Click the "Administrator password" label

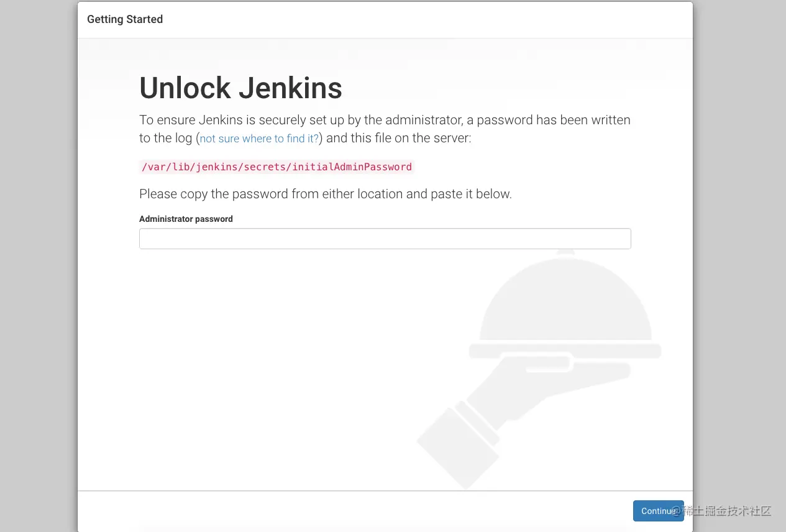[186, 219]
